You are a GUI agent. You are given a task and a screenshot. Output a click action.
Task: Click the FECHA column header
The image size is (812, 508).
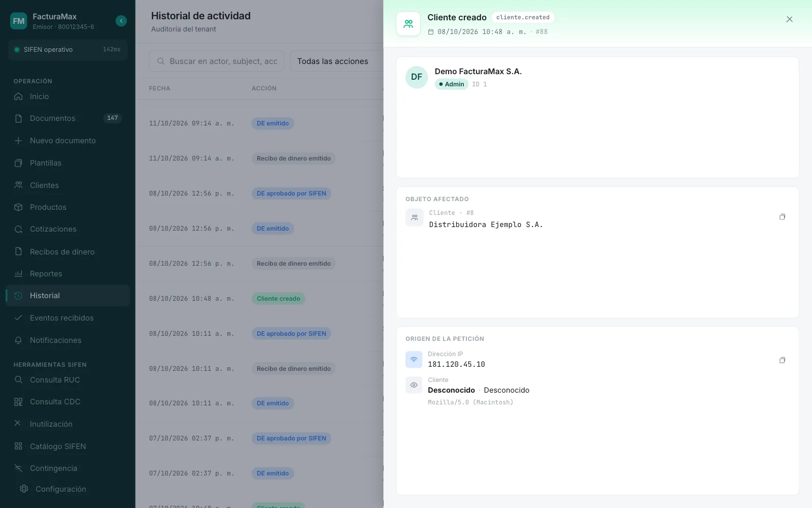point(159,88)
